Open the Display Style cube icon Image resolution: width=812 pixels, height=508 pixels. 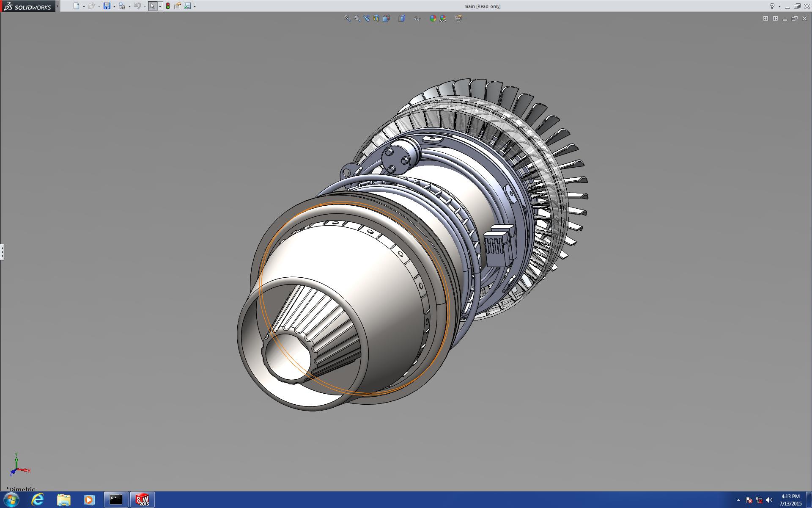point(402,18)
